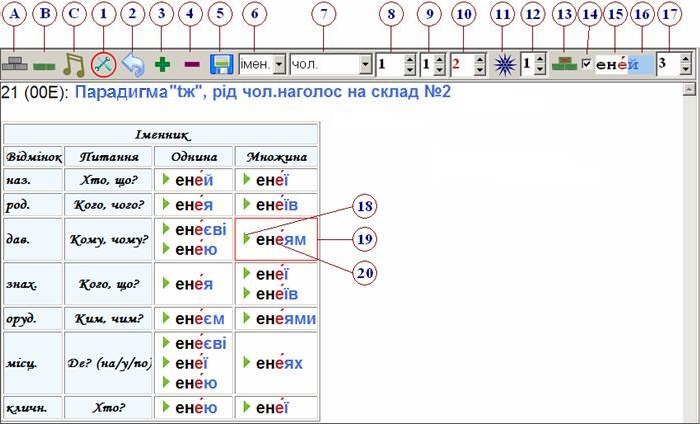The height and width of the screenshot is (424, 700).
Task: Click the Відмінок column header
Action: click(x=33, y=157)
